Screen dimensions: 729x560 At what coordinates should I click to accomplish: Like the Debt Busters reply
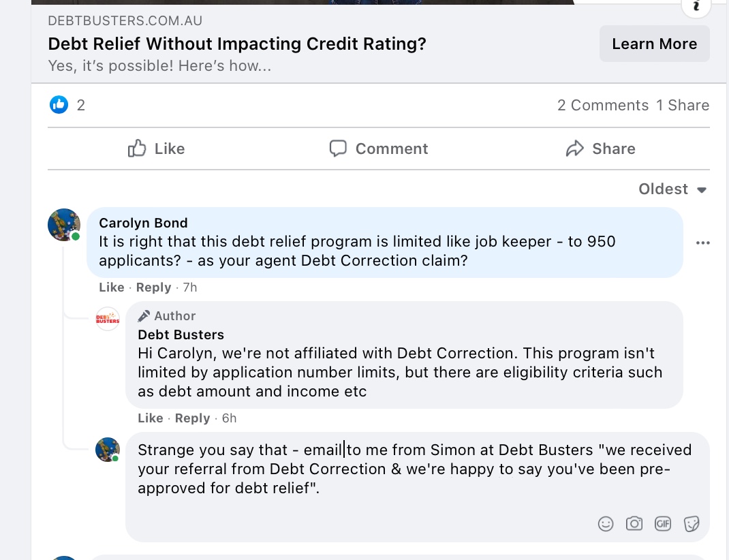pyautogui.click(x=150, y=418)
